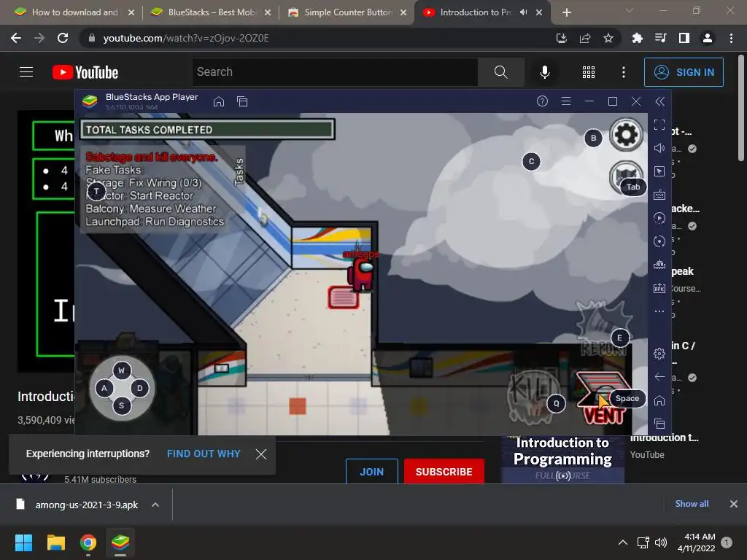This screenshot has width=747, height=560.
Task: Open tab search dropdown arrow
Action: 630,10
